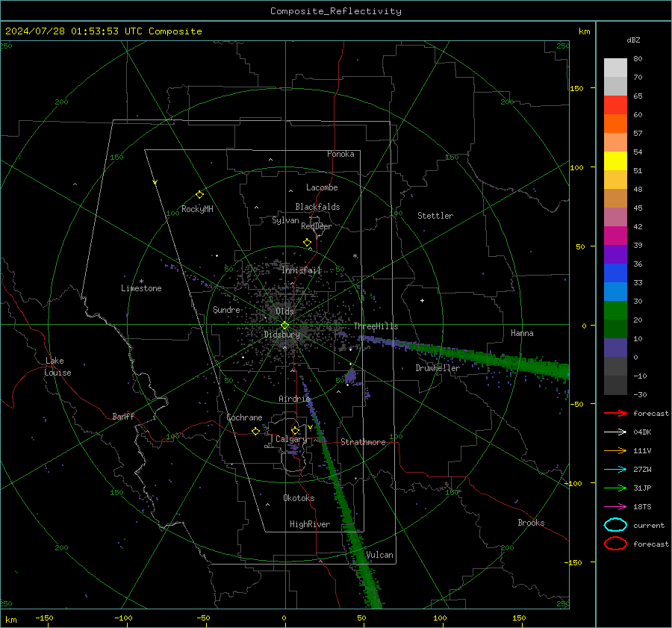Click the Okotoks city label
This screenshot has width=672, height=628.
tap(299, 498)
